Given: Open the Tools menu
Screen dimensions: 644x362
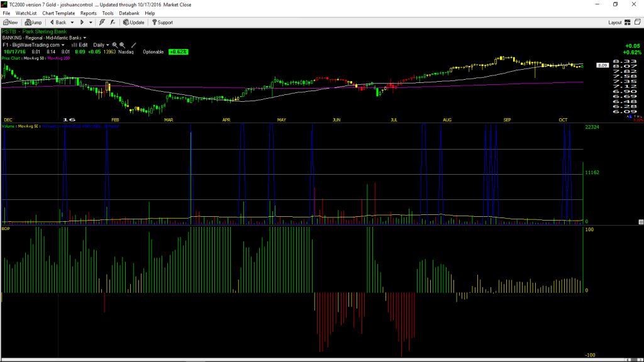Looking at the screenshot, I should click(x=108, y=13).
